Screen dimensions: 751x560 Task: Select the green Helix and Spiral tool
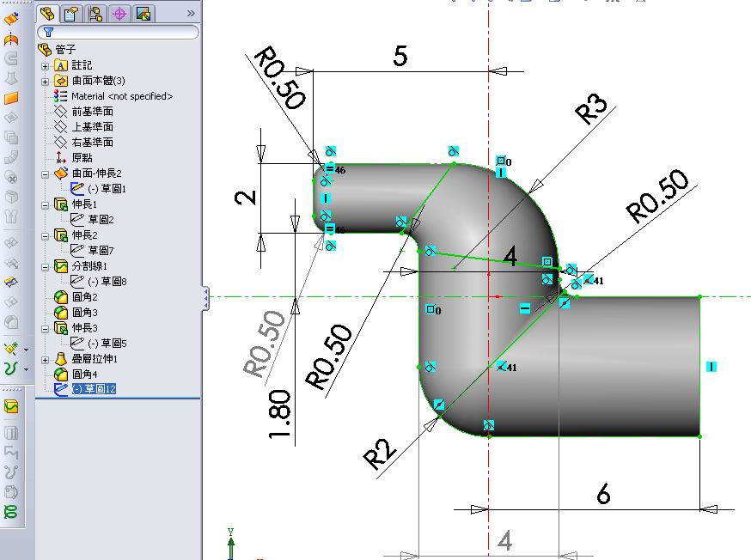tap(11, 512)
